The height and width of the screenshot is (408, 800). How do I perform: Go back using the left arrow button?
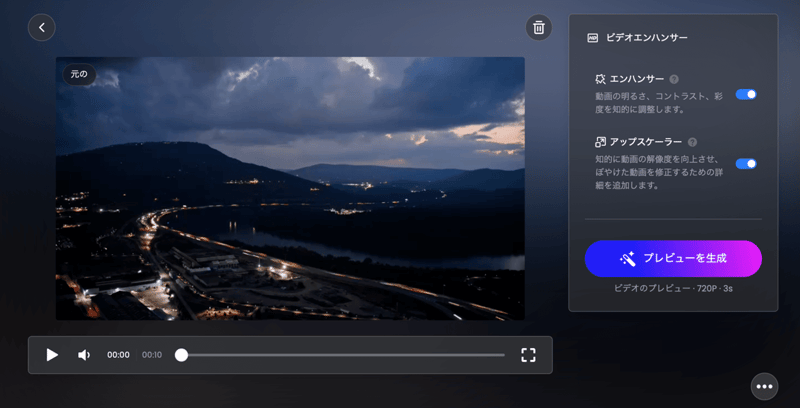[42, 27]
